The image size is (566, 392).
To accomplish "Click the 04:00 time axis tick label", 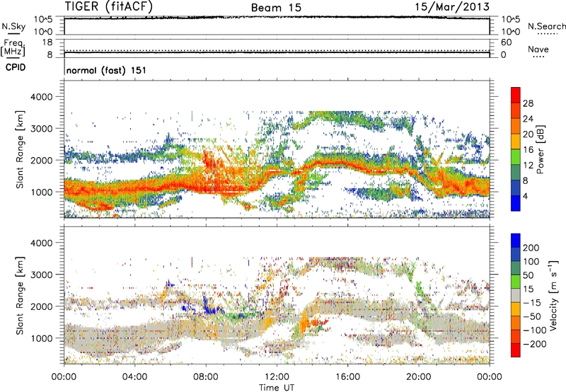I will [x=135, y=377].
